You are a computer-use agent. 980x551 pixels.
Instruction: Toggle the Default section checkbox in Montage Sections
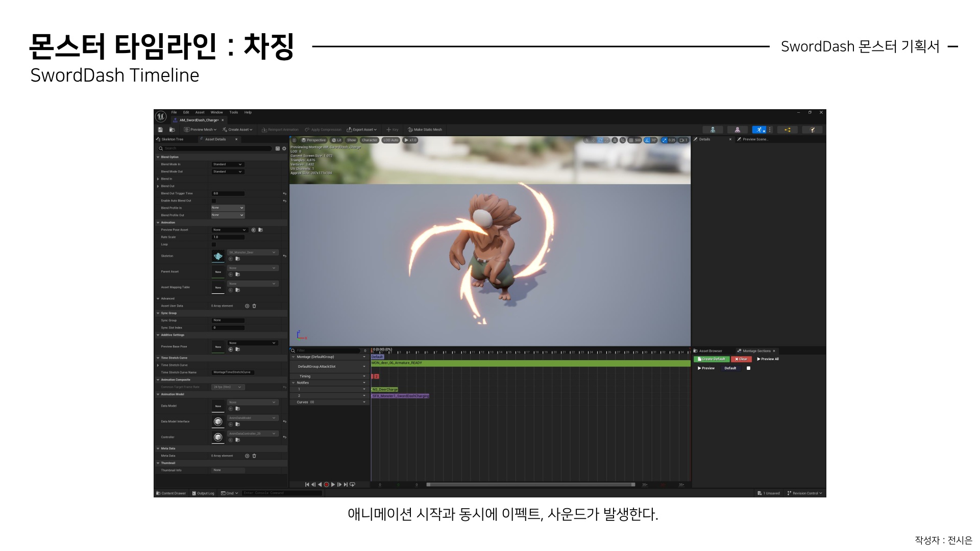(x=748, y=368)
